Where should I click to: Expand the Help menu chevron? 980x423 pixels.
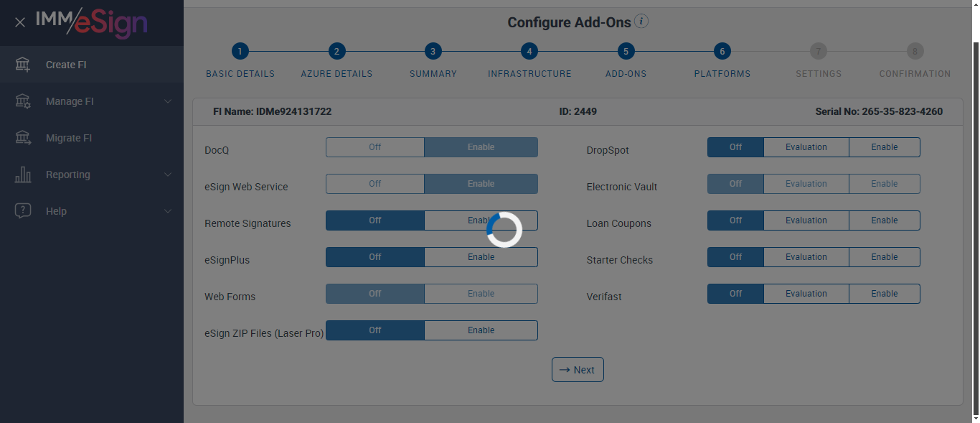(168, 211)
